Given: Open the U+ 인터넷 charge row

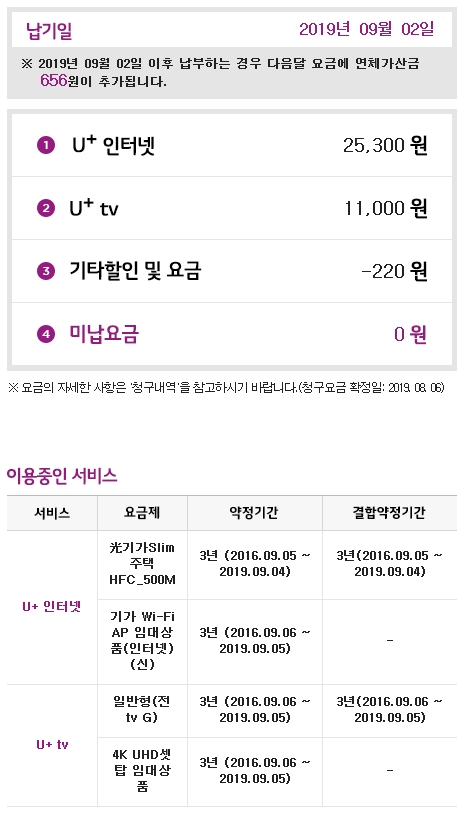Looking at the screenshot, I should [x=231, y=145].
